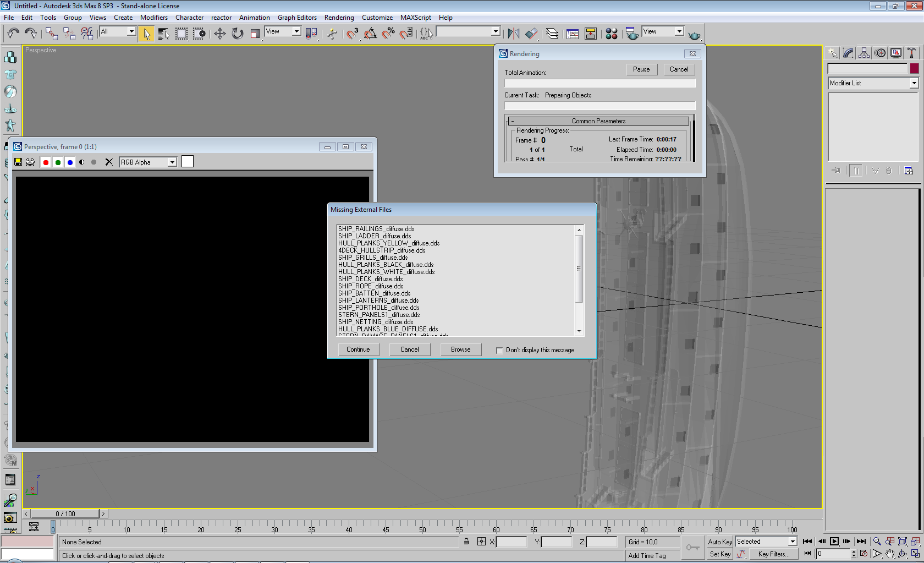This screenshot has width=924, height=563.
Task: Collapse the Common Parameters rollout
Action: [598, 121]
